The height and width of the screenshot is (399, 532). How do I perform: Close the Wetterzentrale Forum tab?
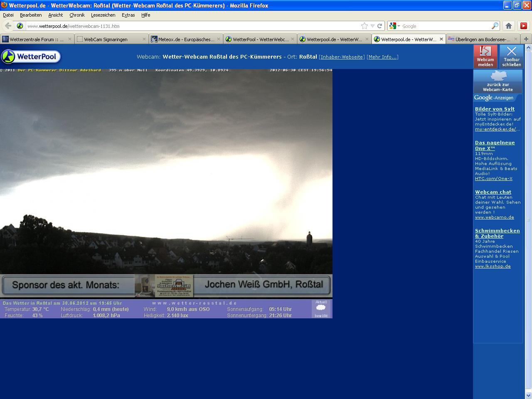point(69,39)
